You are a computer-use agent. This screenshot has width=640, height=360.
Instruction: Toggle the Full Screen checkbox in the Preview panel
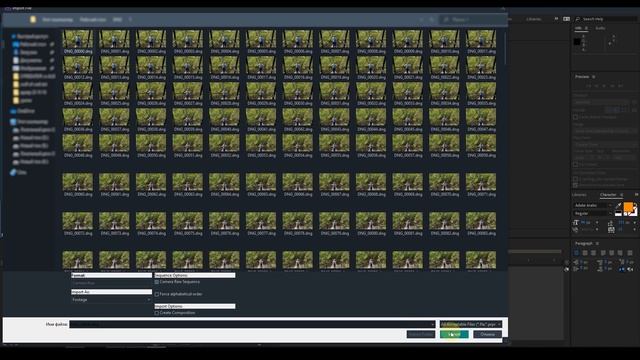coord(576,164)
